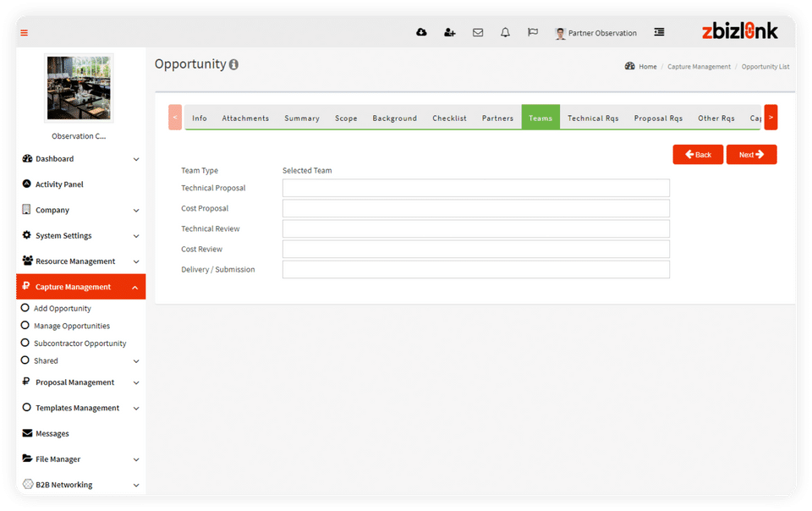Expand the File Manager chevron

click(136, 459)
